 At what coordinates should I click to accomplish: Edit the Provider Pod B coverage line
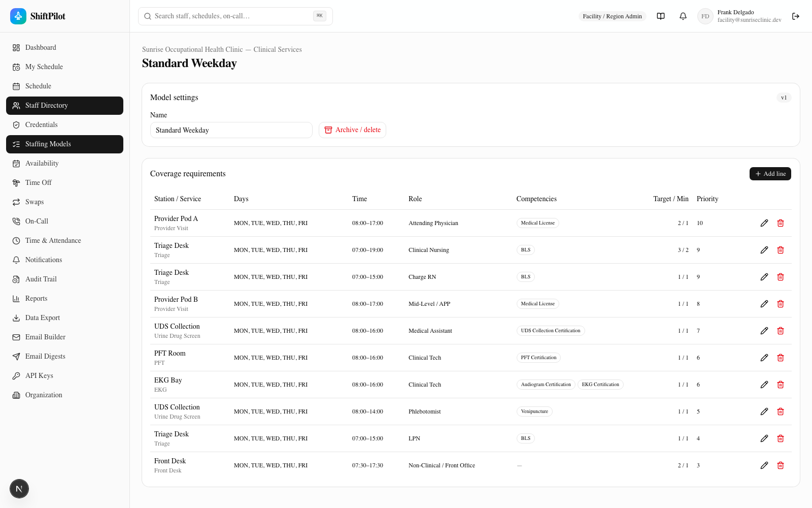click(764, 304)
